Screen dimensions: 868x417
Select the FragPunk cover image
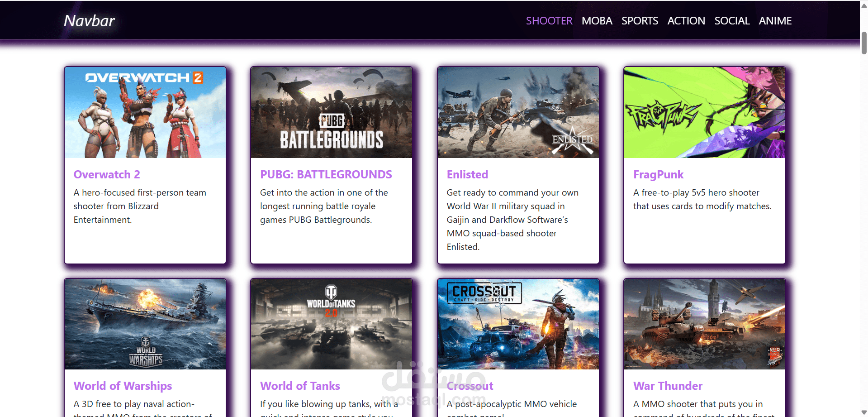(x=705, y=113)
